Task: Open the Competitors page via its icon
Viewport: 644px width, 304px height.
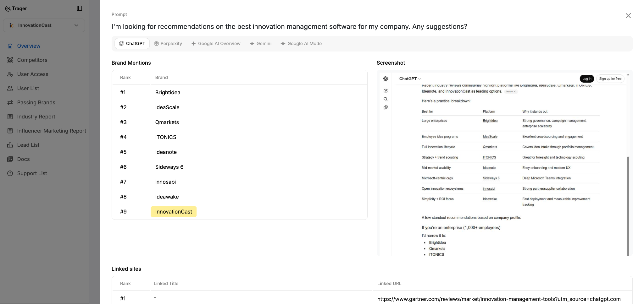Action: 10,60
